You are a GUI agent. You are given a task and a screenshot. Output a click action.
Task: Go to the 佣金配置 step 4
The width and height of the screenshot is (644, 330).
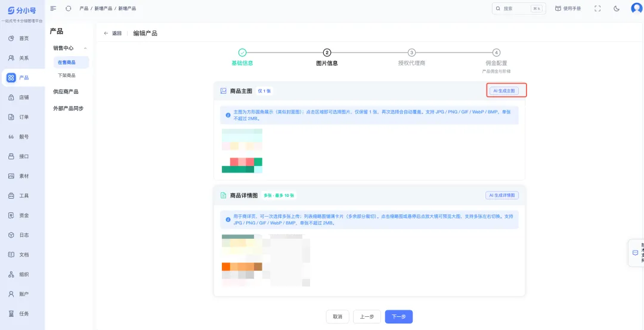pyautogui.click(x=496, y=61)
